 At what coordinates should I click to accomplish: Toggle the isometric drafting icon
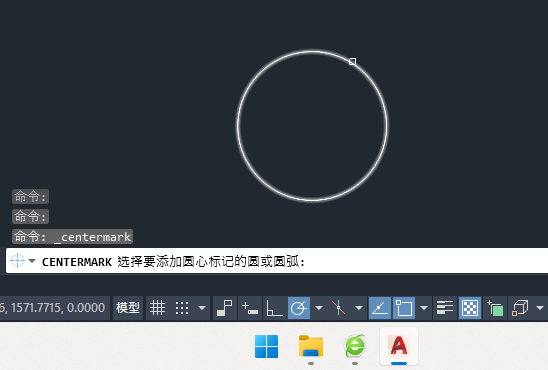[338, 308]
